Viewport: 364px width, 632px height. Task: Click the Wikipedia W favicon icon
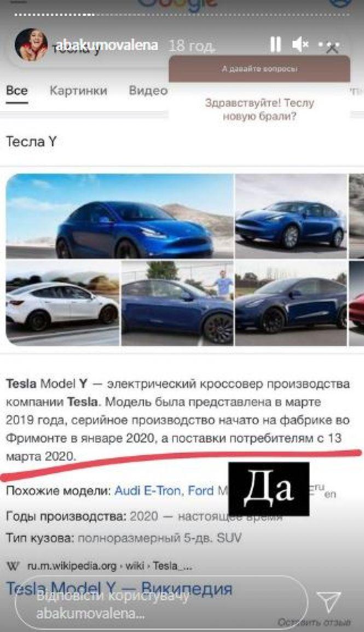click(x=13, y=566)
